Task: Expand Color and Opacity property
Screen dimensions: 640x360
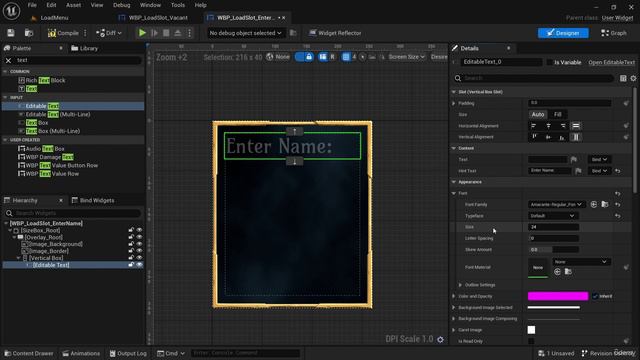Action: (x=453, y=296)
